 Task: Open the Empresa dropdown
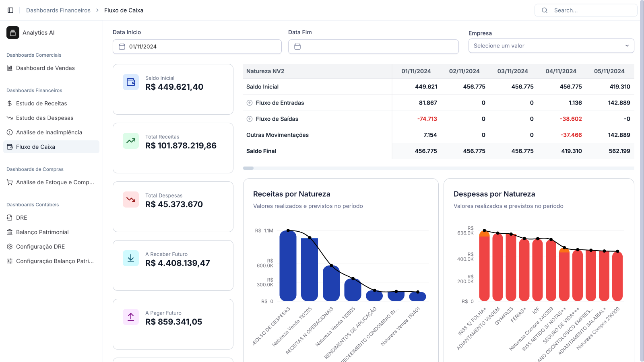click(551, 46)
